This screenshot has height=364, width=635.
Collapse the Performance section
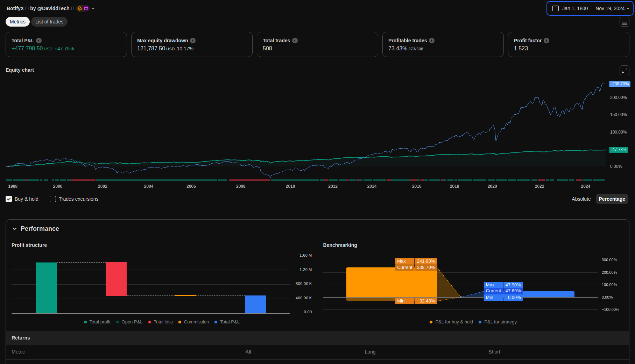coord(15,229)
